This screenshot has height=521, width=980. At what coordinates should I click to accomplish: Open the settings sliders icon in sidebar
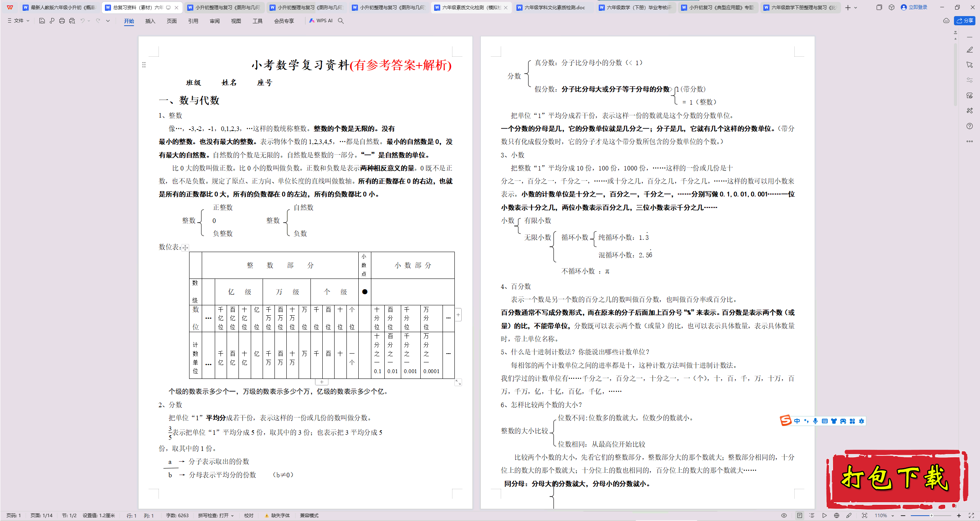(970, 80)
